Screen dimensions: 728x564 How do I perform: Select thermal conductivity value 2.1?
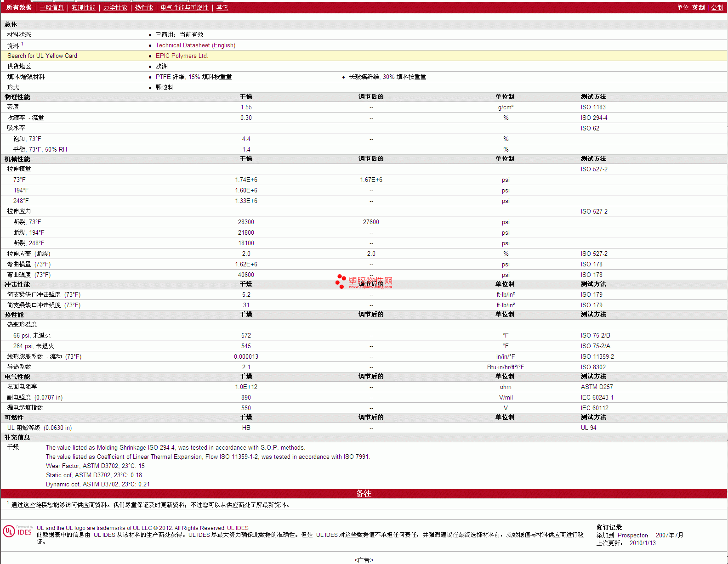[246, 367]
